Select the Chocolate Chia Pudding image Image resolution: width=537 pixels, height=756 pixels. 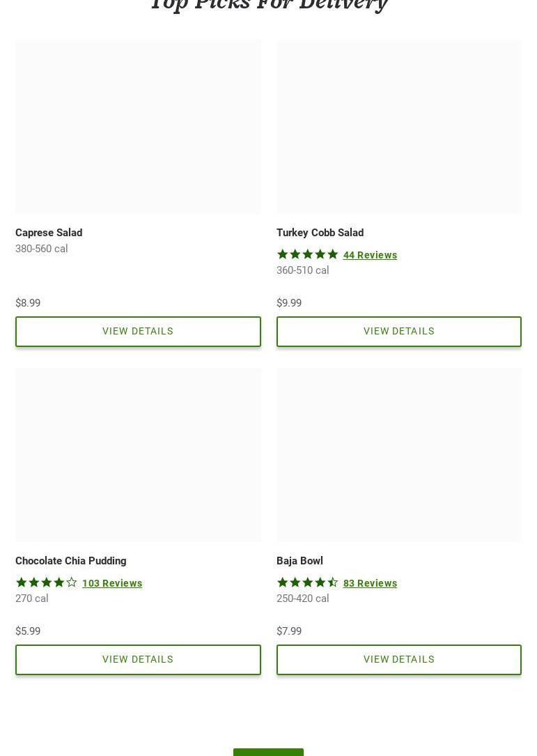click(x=138, y=455)
